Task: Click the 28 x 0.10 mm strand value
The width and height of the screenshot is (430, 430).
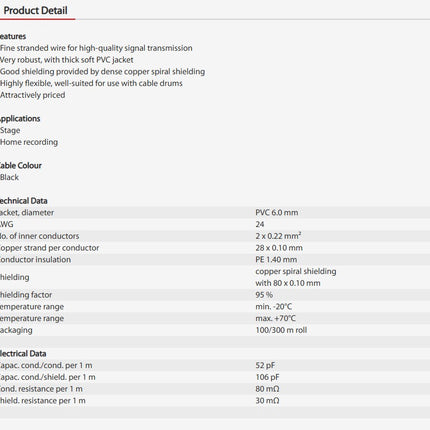Action: [279, 248]
